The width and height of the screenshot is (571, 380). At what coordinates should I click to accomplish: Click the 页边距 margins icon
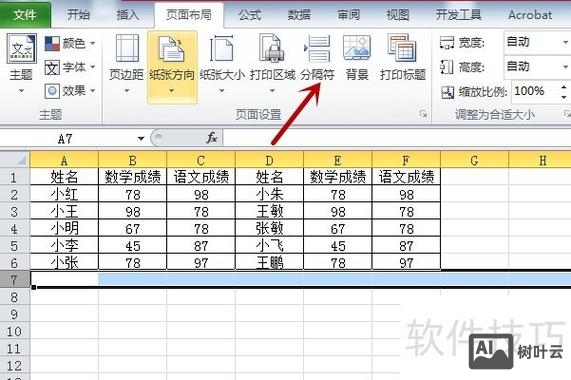(x=126, y=48)
